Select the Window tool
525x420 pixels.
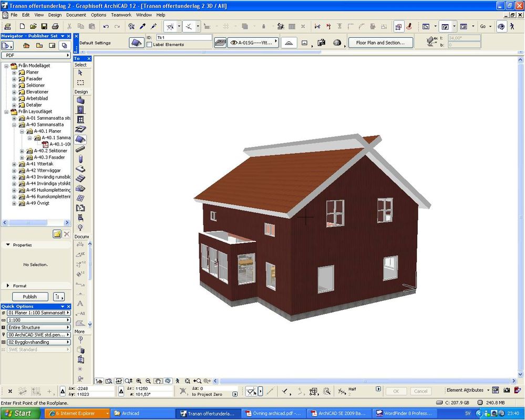click(x=80, y=119)
